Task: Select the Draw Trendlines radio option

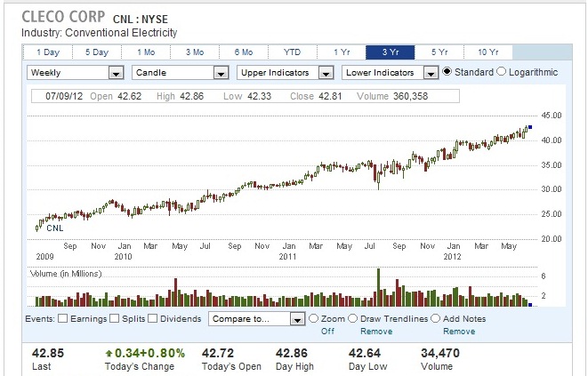Action: click(352, 318)
